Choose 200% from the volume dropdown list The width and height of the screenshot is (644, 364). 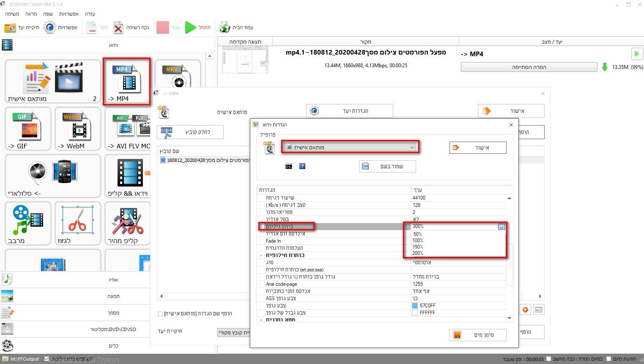(x=418, y=253)
